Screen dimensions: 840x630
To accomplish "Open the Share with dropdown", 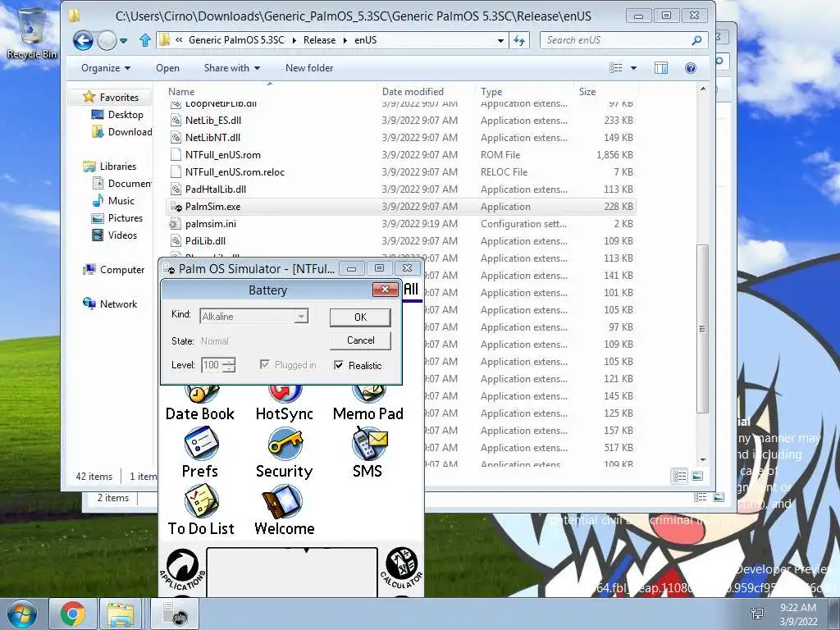I will [232, 68].
